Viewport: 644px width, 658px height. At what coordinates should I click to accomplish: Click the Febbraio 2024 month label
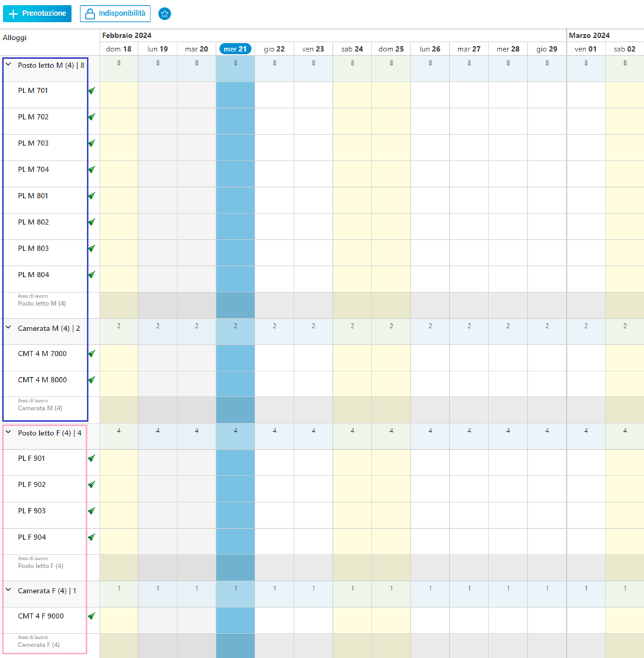coord(127,36)
